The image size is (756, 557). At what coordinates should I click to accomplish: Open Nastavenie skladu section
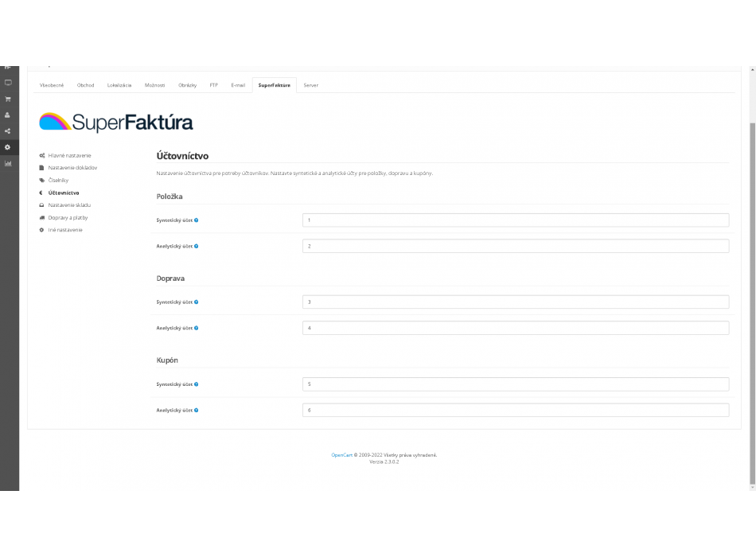tap(69, 205)
